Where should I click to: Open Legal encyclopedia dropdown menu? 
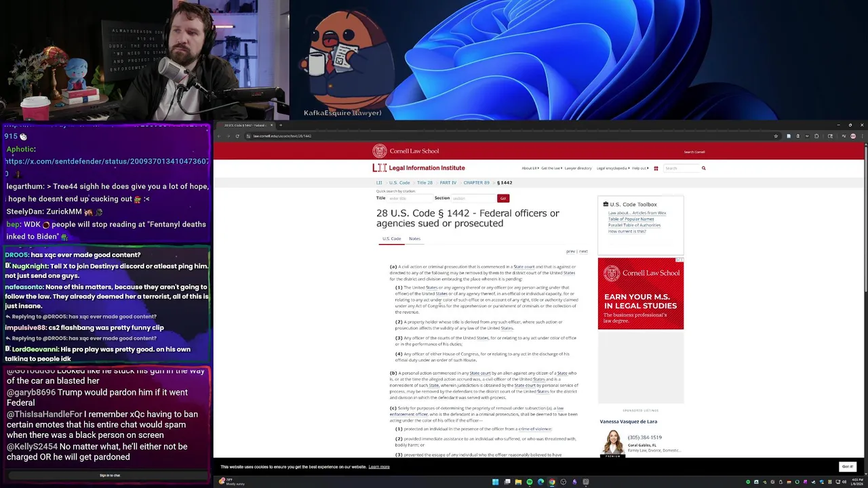pos(613,168)
